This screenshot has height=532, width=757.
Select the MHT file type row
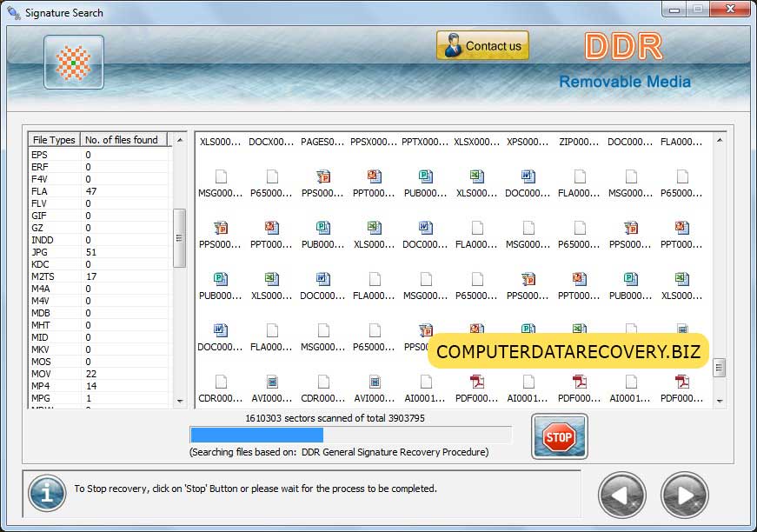[x=99, y=325]
